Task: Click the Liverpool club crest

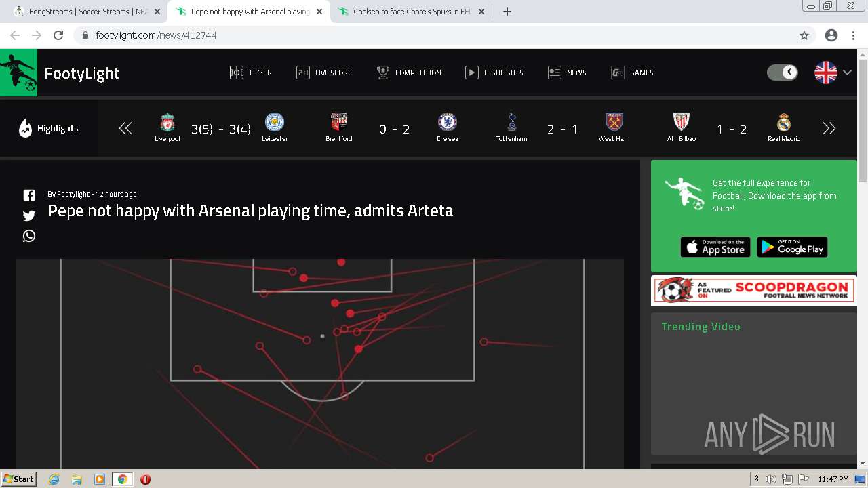Action: point(167,123)
